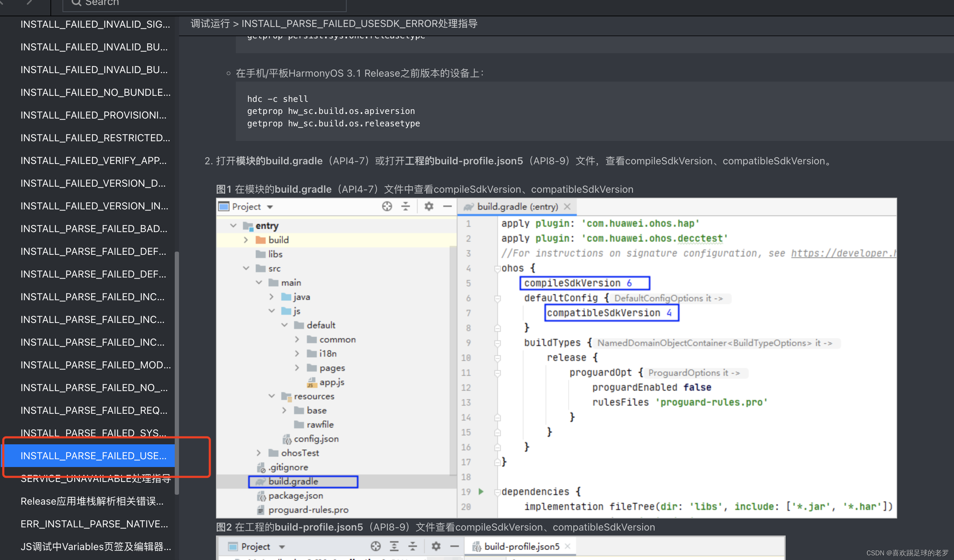Screen dimensions: 954x560
Task: Expand the ohosTest folder
Action: coord(259,453)
